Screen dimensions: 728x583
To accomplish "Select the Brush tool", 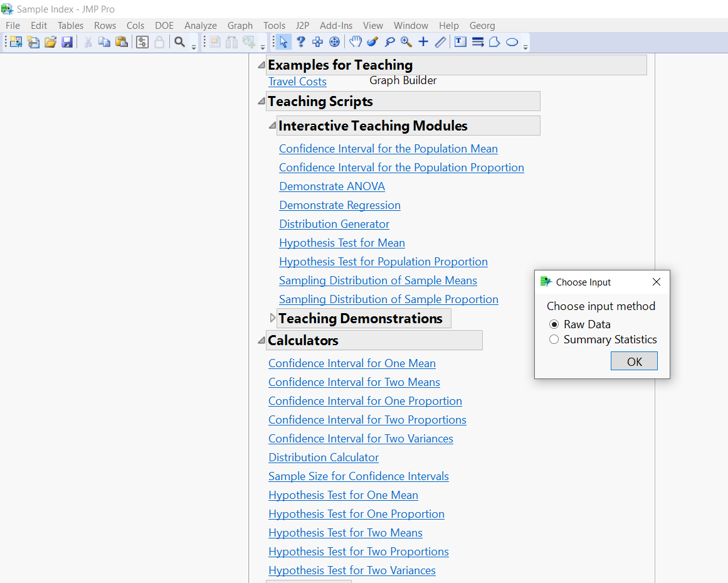I will (x=372, y=42).
